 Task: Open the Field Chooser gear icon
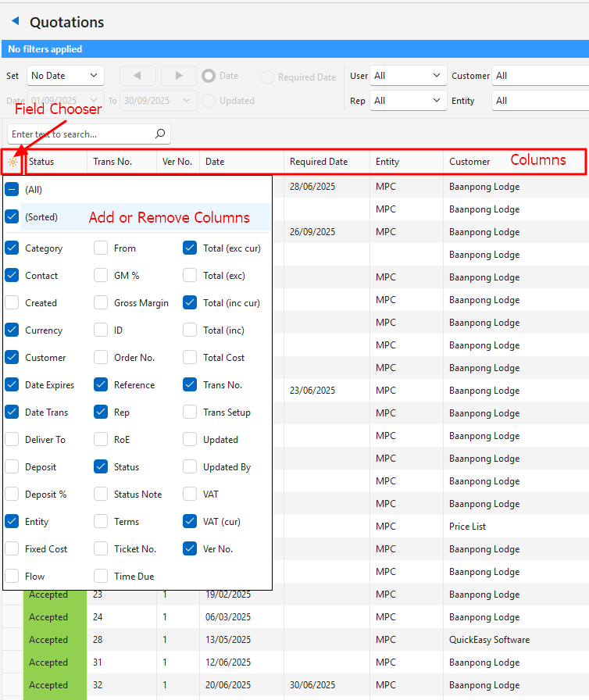[12, 162]
